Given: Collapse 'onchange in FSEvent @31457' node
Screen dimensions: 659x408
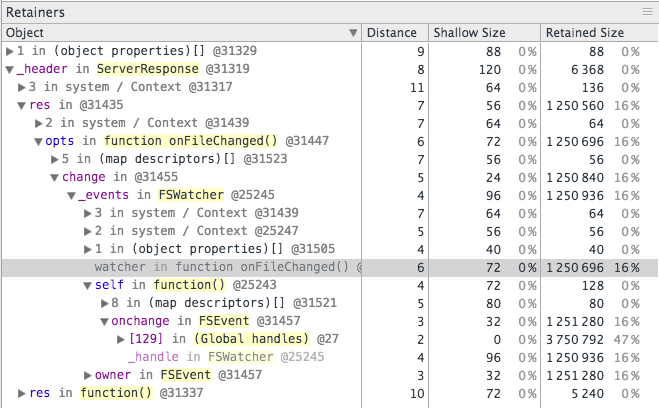Looking at the screenshot, I should 105,322.
